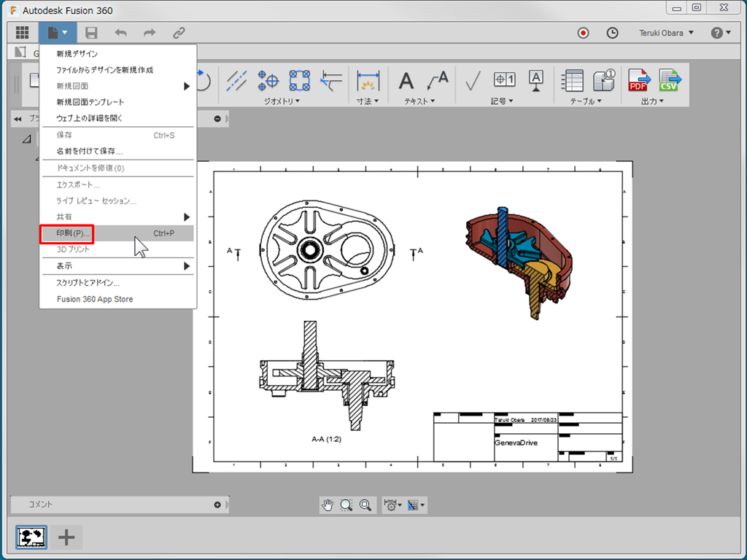Screen dimensions: 747x560
Task: Click the Output PDF icon
Action: click(x=639, y=80)
